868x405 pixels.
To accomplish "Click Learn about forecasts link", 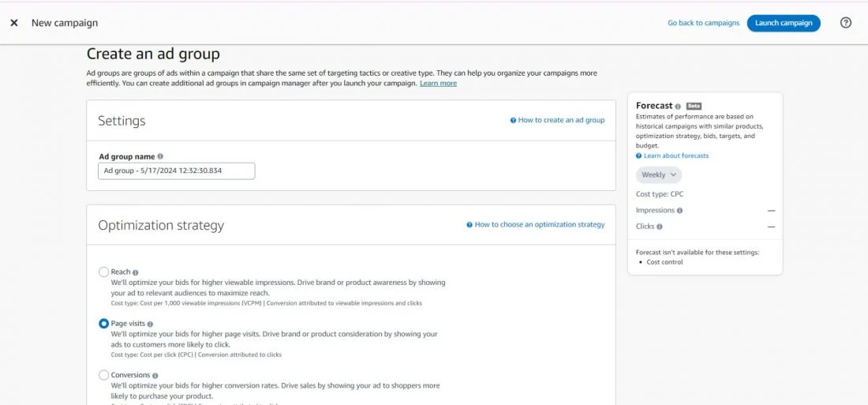I will click(x=675, y=156).
